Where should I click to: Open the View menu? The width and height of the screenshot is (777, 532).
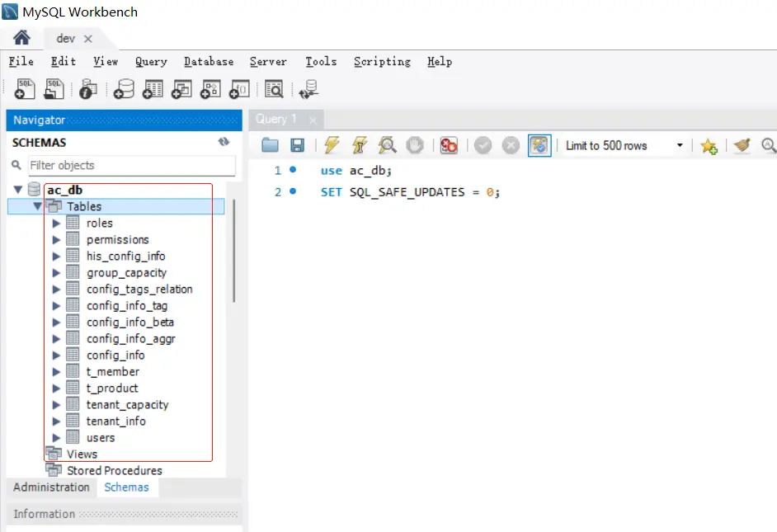click(x=106, y=61)
